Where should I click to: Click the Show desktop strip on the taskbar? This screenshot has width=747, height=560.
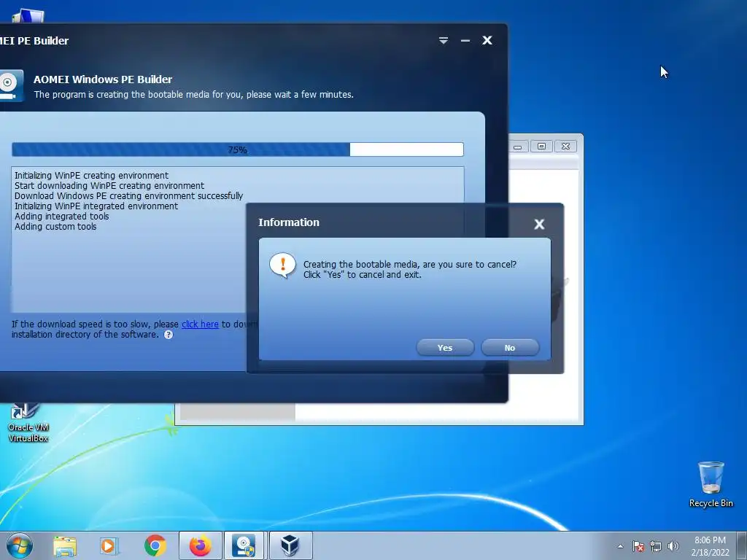tap(741, 545)
